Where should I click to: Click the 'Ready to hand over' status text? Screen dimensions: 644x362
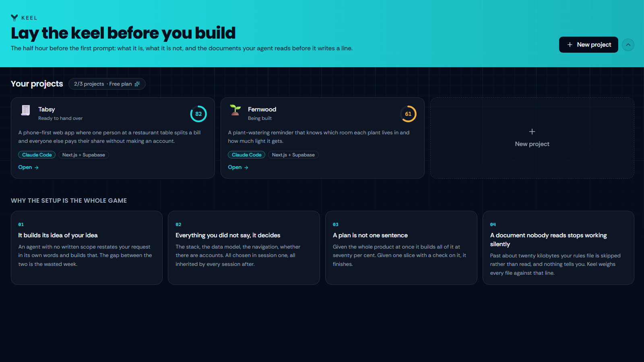[60, 118]
